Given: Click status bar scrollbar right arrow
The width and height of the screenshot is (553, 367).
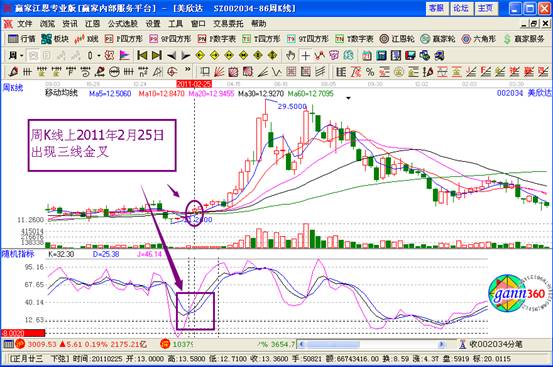Looking at the screenshot, I should tap(441, 344).
